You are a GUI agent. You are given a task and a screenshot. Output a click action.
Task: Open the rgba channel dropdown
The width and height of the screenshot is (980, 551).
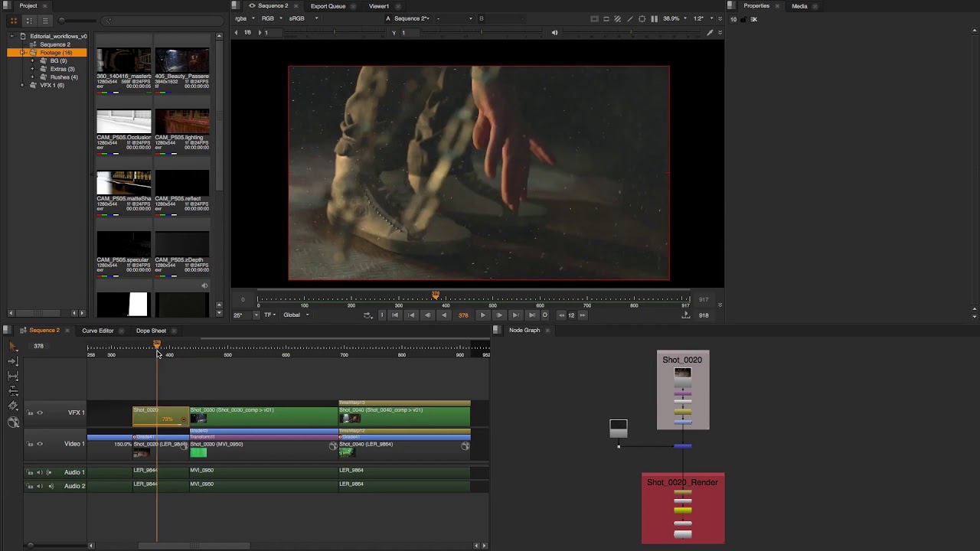[244, 18]
